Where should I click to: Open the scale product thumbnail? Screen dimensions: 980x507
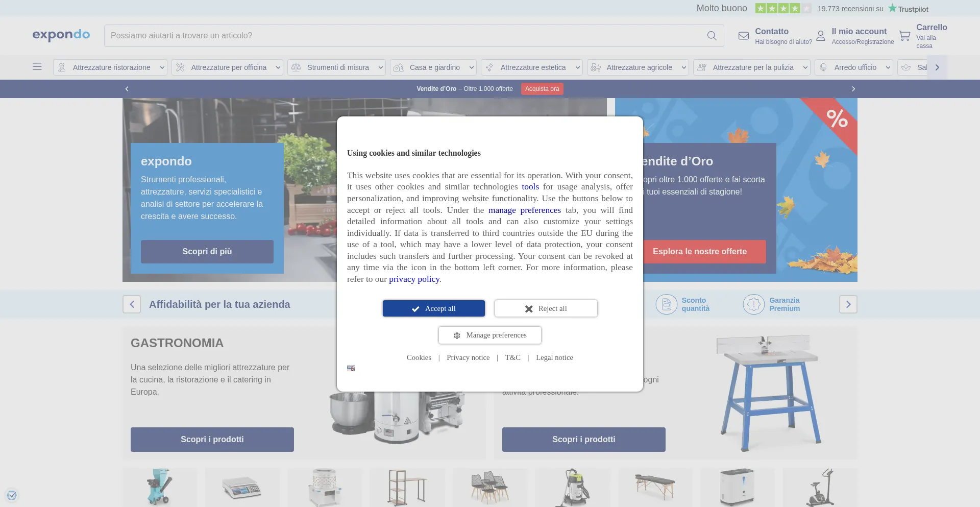click(242, 487)
